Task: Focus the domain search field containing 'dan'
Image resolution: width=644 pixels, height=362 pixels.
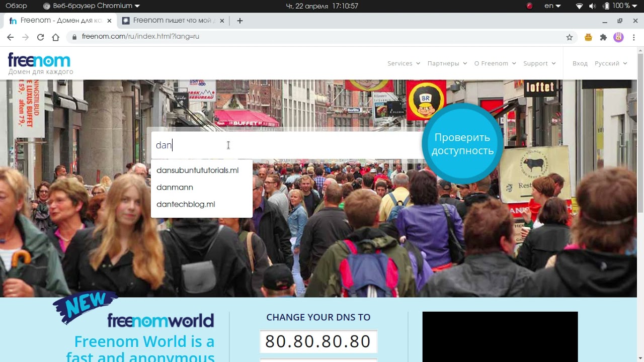Action: (287, 145)
